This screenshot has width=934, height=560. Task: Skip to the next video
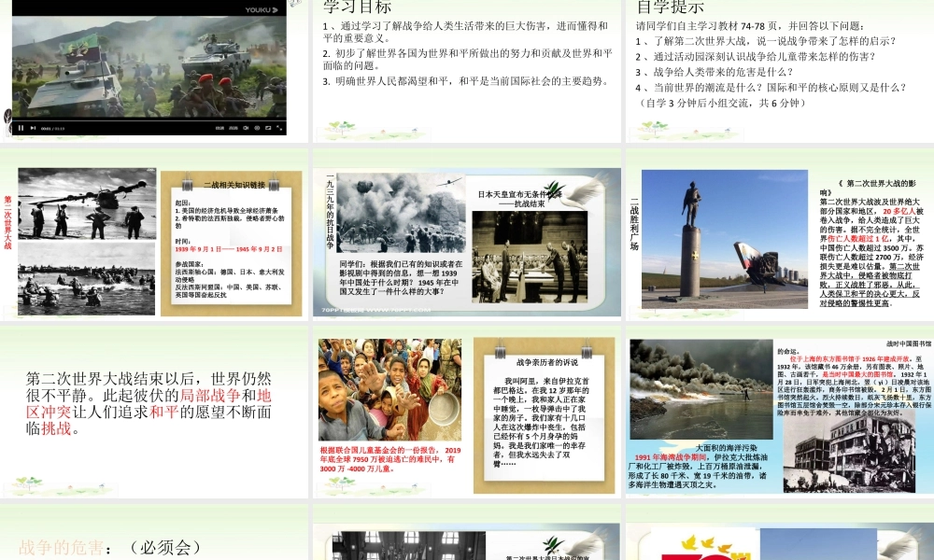(x=33, y=128)
